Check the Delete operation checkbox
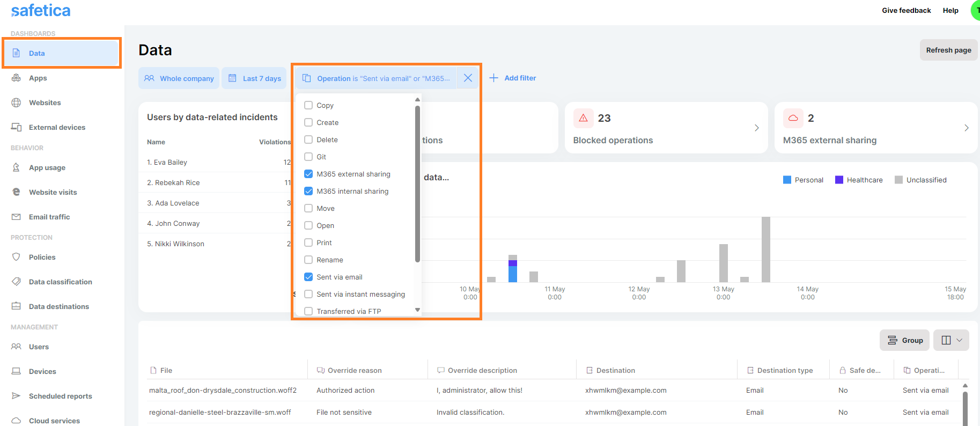The image size is (980, 426). (x=308, y=139)
